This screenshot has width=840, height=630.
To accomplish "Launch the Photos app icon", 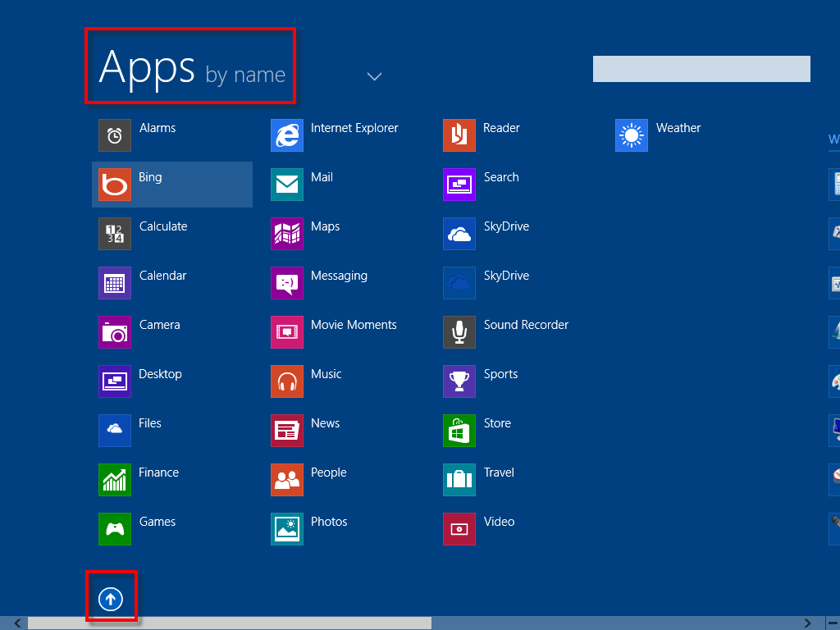I will click(287, 529).
